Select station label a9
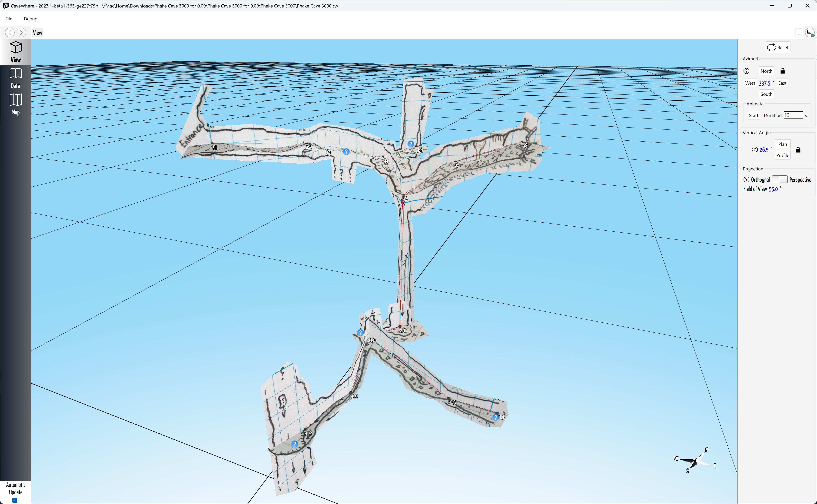The image size is (817, 504). [403, 331]
